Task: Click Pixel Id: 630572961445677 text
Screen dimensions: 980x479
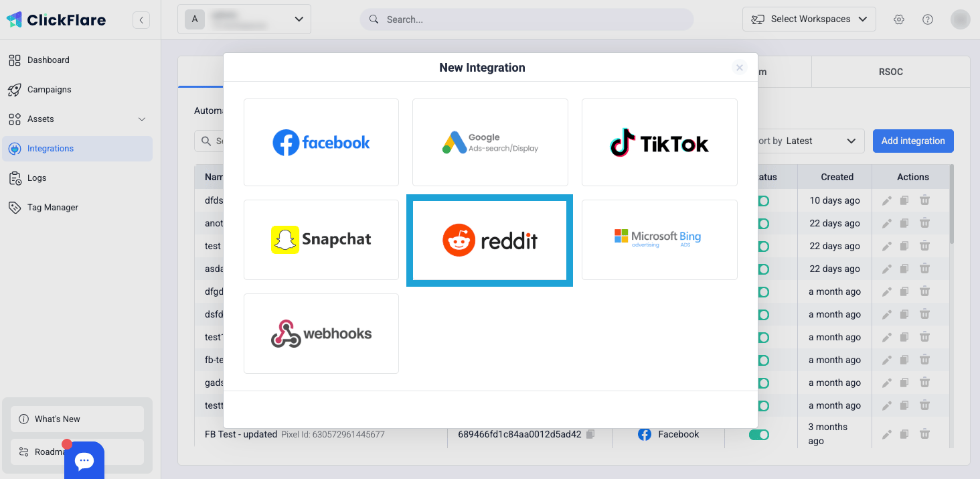Action: tap(333, 435)
